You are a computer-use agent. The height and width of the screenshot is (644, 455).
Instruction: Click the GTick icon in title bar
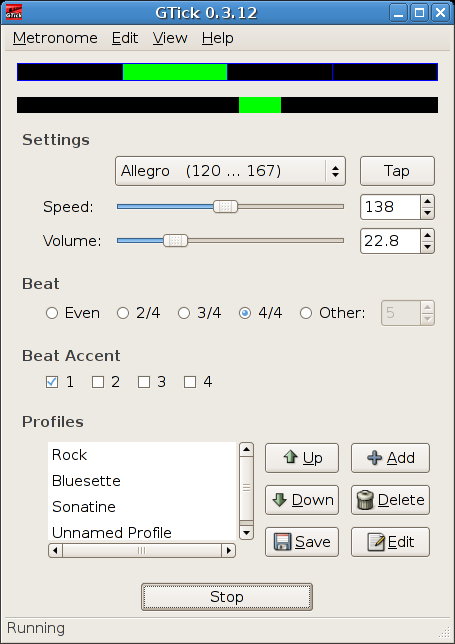pyautogui.click(x=14, y=13)
